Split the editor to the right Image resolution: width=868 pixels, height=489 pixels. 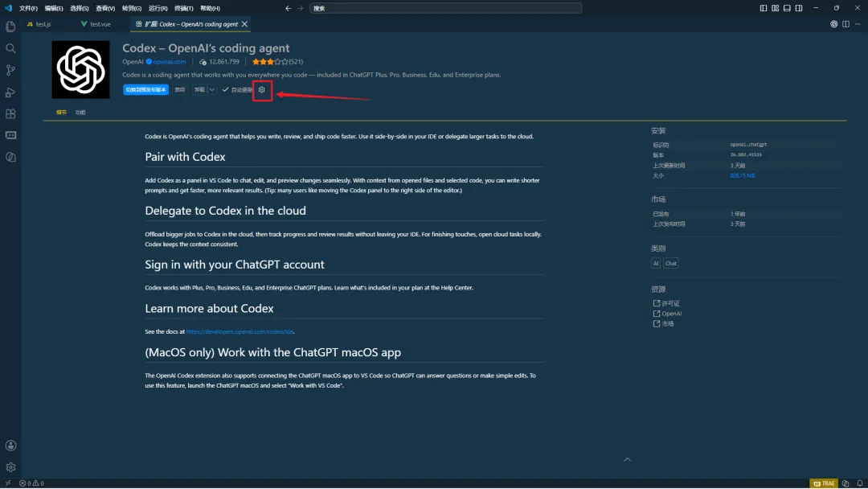tap(845, 24)
